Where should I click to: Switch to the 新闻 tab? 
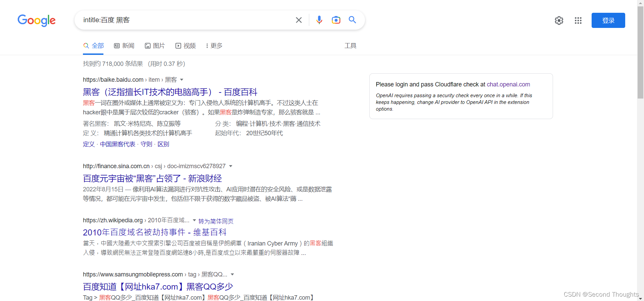[x=124, y=46]
